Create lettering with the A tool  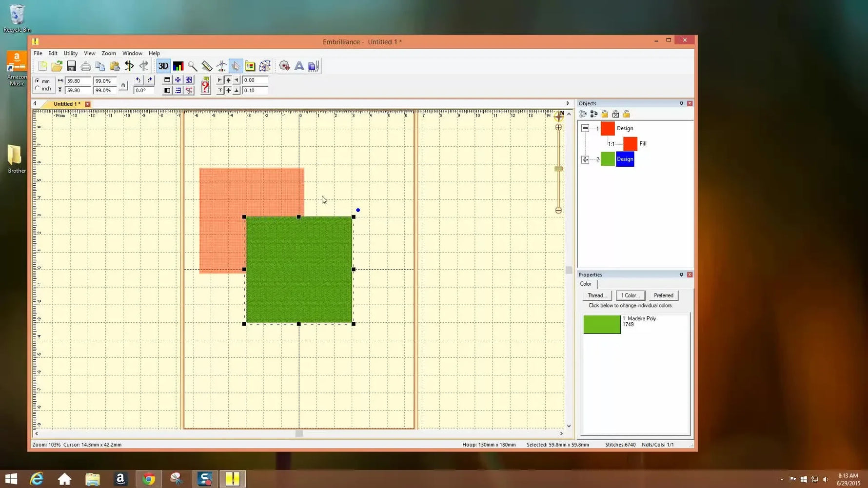point(299,66)
